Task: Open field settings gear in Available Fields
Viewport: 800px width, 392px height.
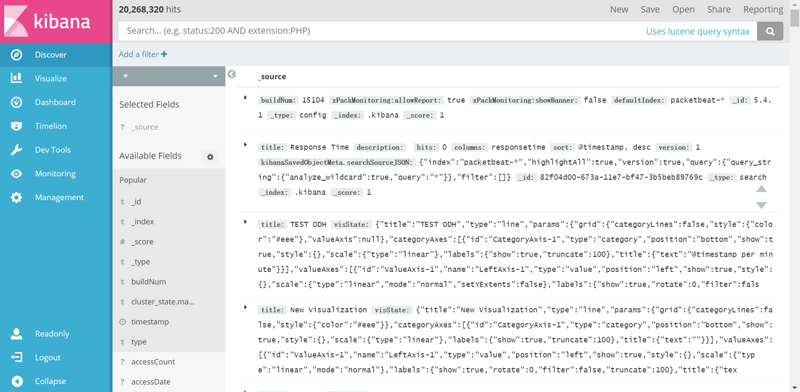Action: point(210,157)
